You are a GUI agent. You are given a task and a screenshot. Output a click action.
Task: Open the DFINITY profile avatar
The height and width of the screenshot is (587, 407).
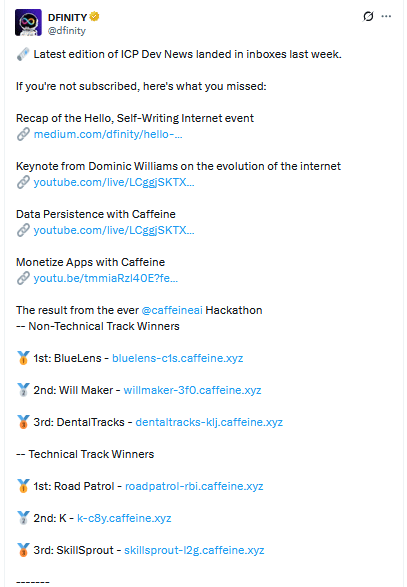(x=28, y=22)
